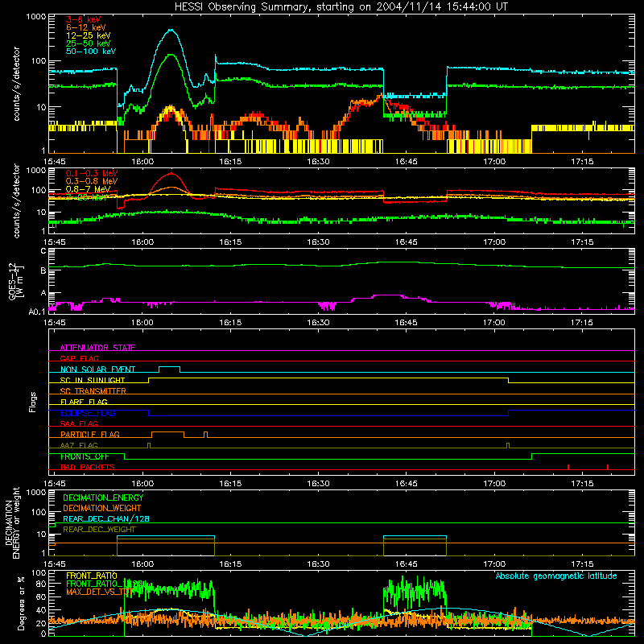
Task: Click the 'Degrees or %' axis title
Action: click(22, 604)
